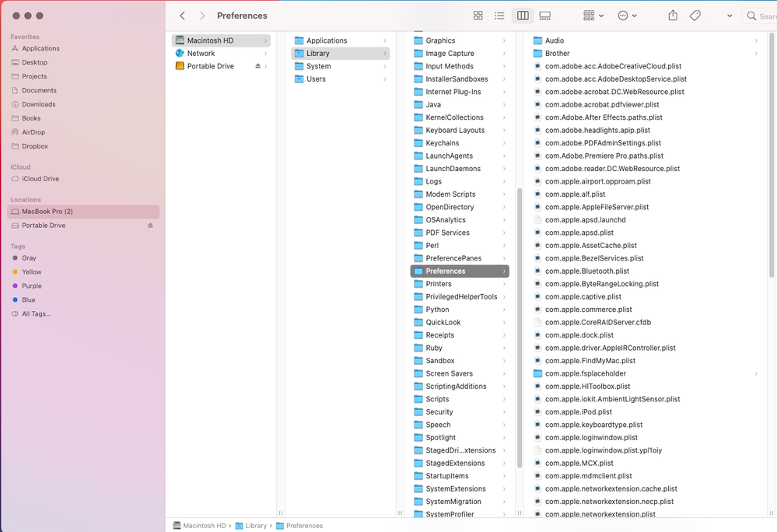777x532 pixels.
Task: Open Applications in Favorites sidebar
Action: [40, 48]
